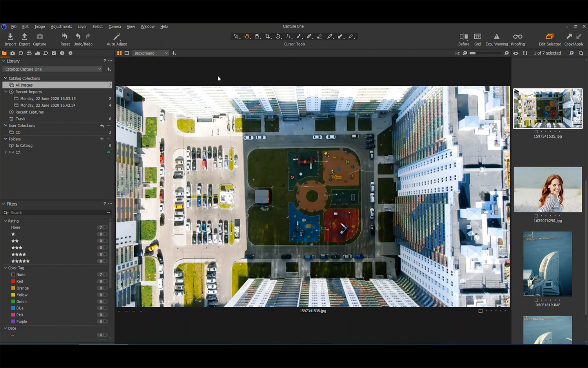Select the Pan hand cursor tool

coord(247,36)
